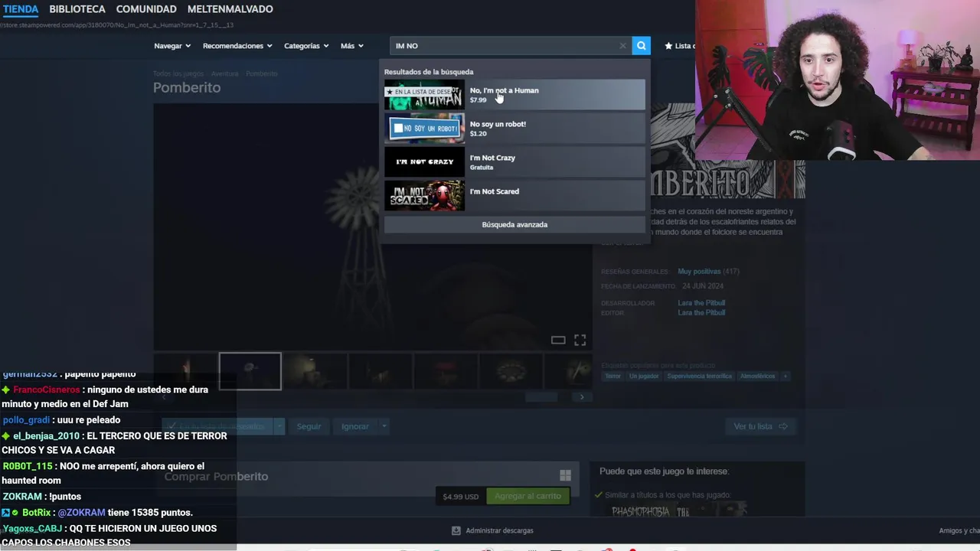Screen dimensions: 980x551
Task: Click the I'm Not Scared thumbnail
Action: pos(424,196)
